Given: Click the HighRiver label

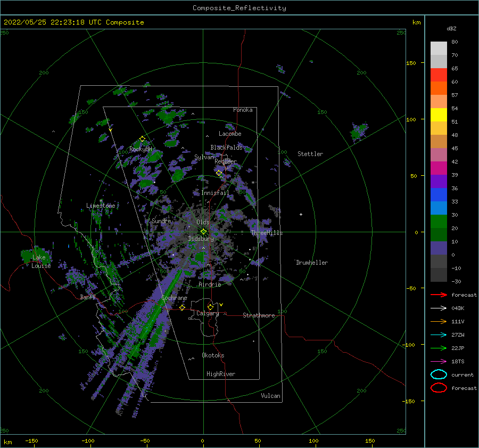Looking at the screenshot, I should click(x=221, y=374).
